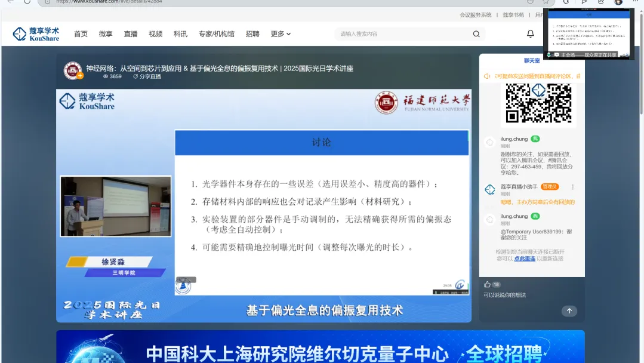Click the 分享直播 share link
The width and height of the screenshot is (644, 363).
point(147,76)
